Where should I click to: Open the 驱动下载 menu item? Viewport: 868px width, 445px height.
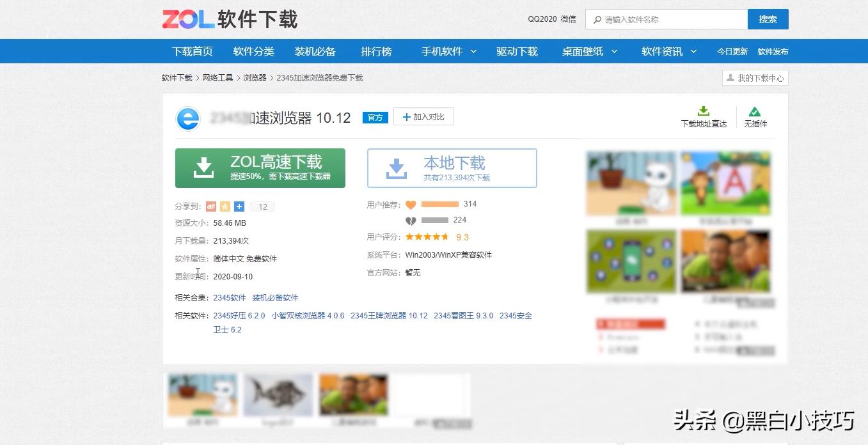517,51
